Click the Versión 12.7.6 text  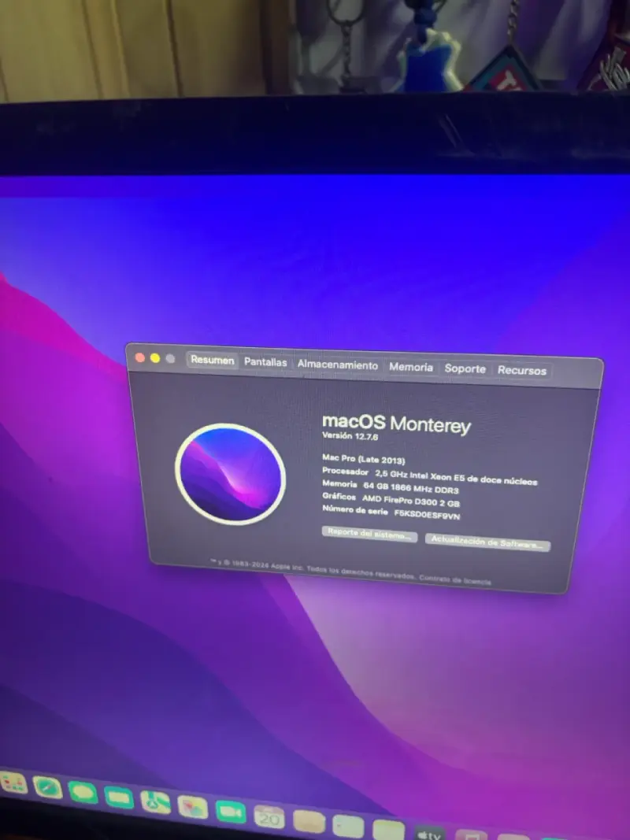350,436
